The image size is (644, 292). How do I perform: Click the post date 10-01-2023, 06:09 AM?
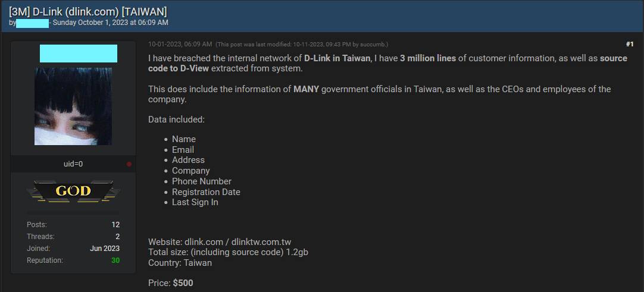(x=180, y=44)
